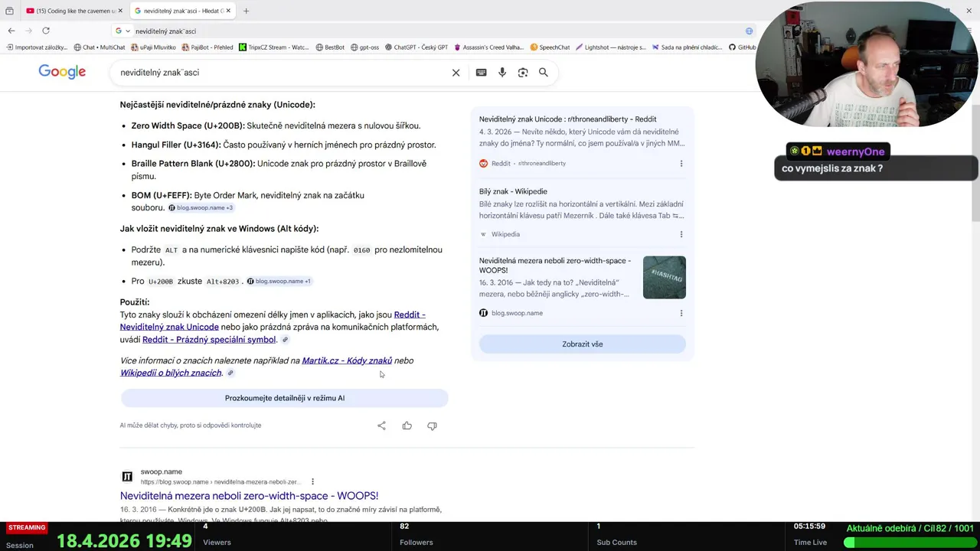Image resolution: width=980 pixels, height=551 pixels.
Task: Open the 'uPaji Mluvitko' bookmark
Action: 153,47
